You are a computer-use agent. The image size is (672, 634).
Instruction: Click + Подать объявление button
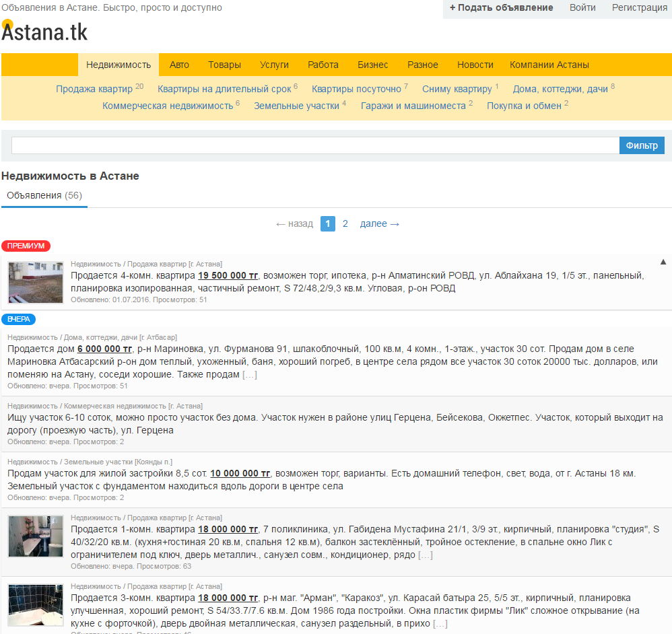501,7
